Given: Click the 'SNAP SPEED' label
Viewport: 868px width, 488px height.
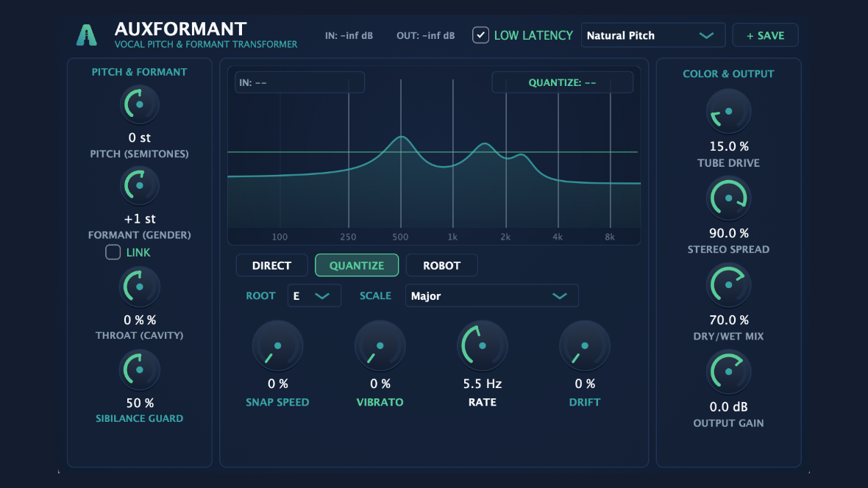Looking at the screenshot, I should [277, 402].
